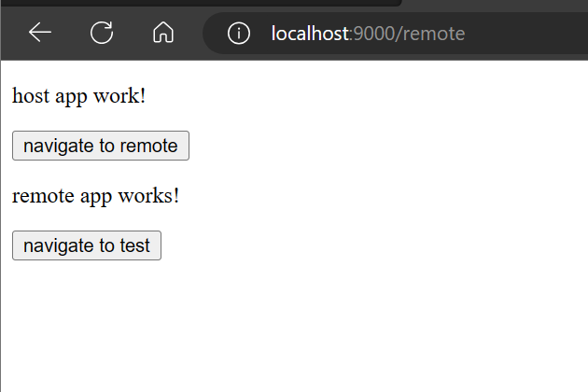Screen dimensions: 588x392
Task: View site information via the info icon
Action: [239, 33]
